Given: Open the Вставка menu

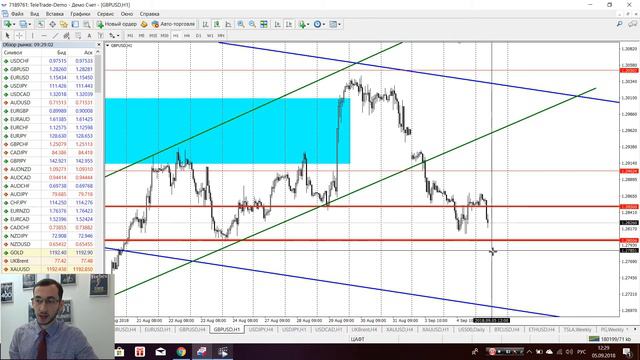Looking at the screenshot, I should (55, 14).
